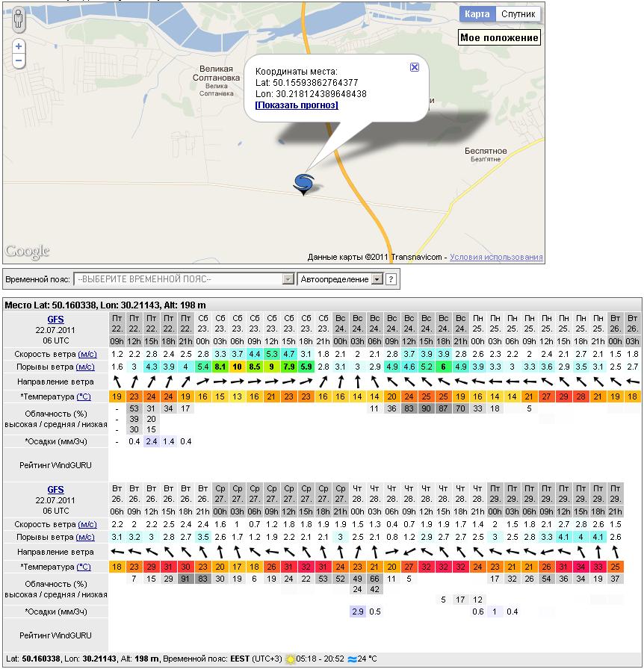The width and height of the screenshot is (644, 669).
Task: Open Условия использования link
Action: click(497, 258)
